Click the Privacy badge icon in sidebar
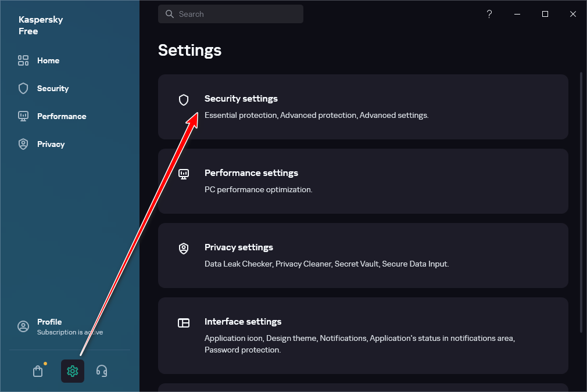Screen dimensions: 587x392 click(x=23, y=144)
